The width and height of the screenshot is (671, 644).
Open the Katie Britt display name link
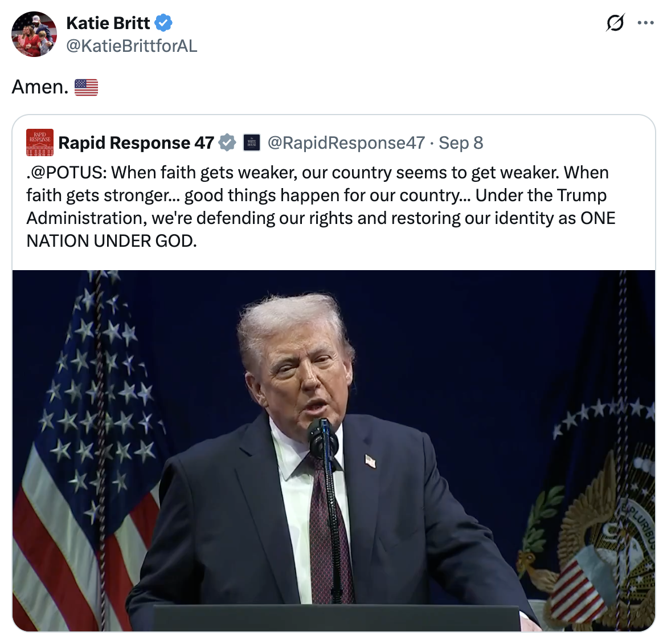coord(108,23)
